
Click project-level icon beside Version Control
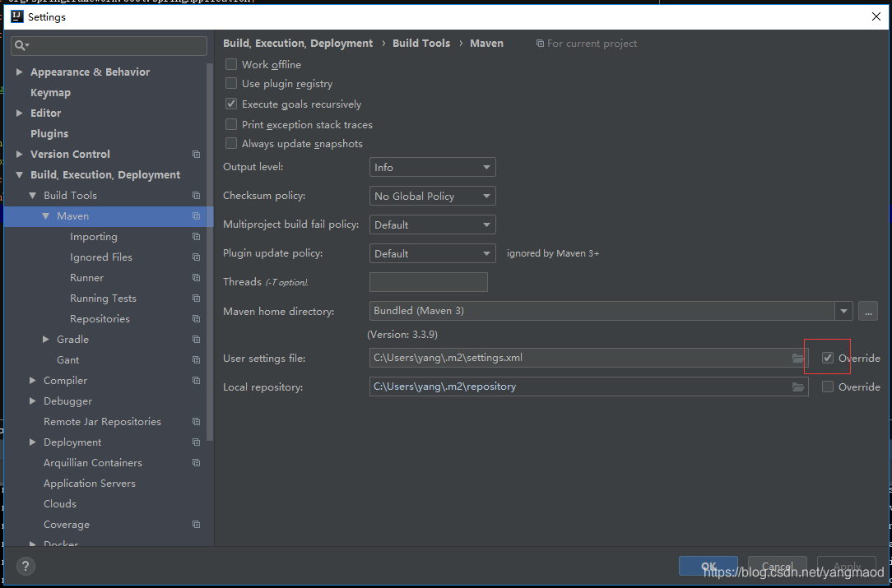[x=197, y=154]
